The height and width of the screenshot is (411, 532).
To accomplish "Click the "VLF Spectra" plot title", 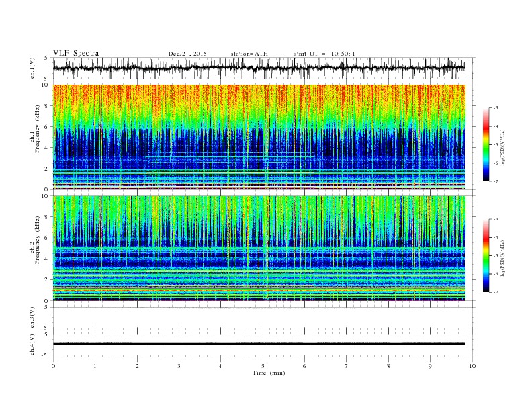I will (x=76, y=53).
